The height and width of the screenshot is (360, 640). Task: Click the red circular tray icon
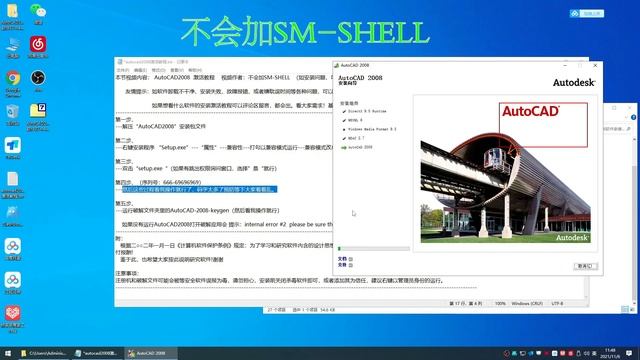(x=507, y=353)
